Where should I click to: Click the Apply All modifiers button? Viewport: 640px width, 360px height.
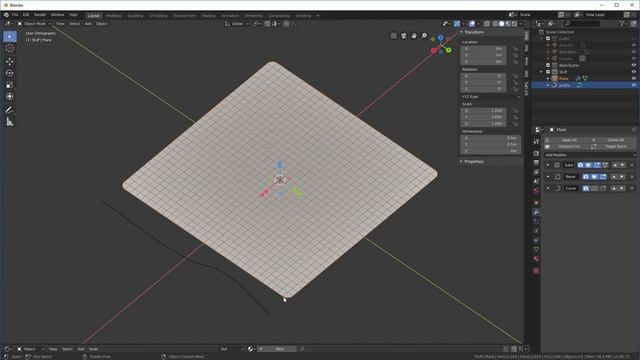click(x=566, y=140)
